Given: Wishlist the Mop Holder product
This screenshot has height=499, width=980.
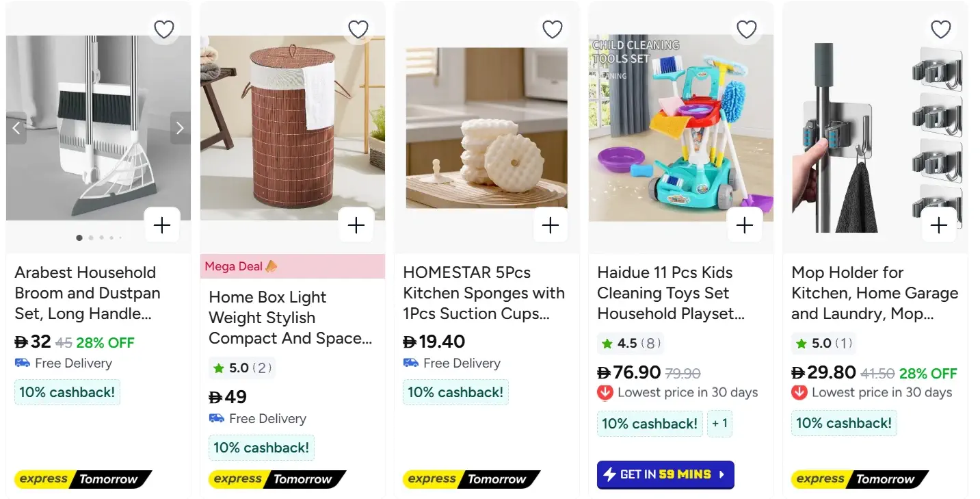Looking at the screenshot, I should coord(940,29).
